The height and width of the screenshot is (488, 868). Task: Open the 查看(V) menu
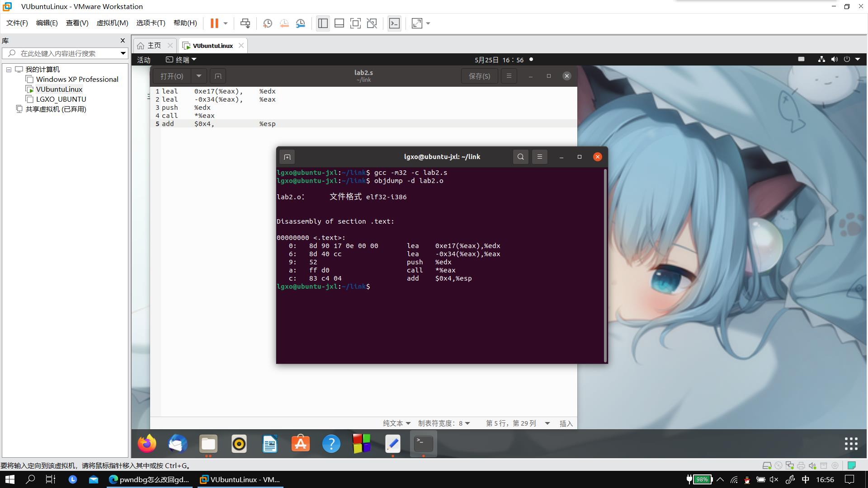(77, 23)
